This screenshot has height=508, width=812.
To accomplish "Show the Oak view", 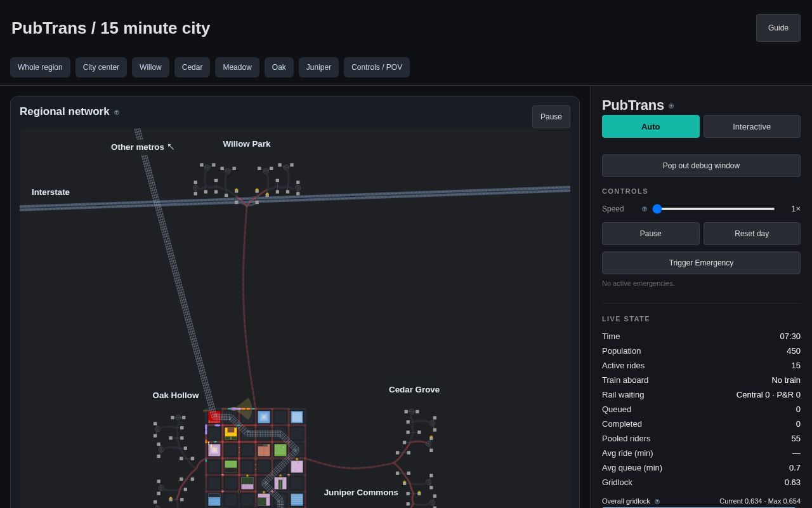I will [x=279, y=67].
